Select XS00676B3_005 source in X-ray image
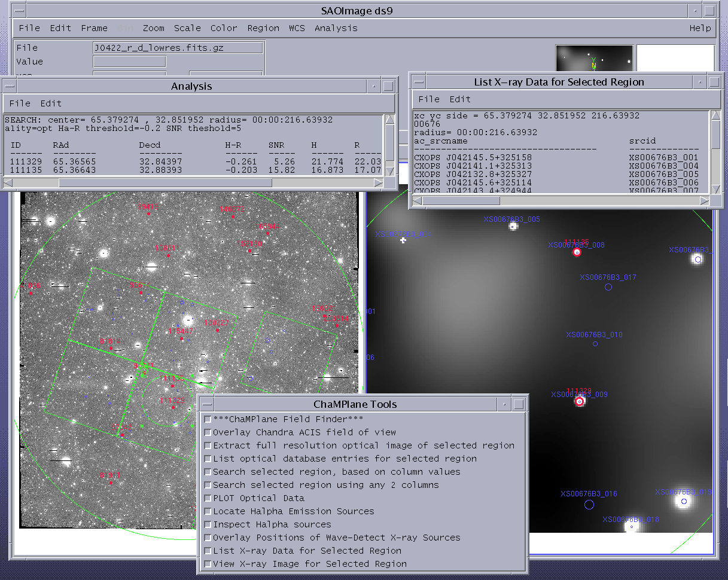 (x=513, y=226)
